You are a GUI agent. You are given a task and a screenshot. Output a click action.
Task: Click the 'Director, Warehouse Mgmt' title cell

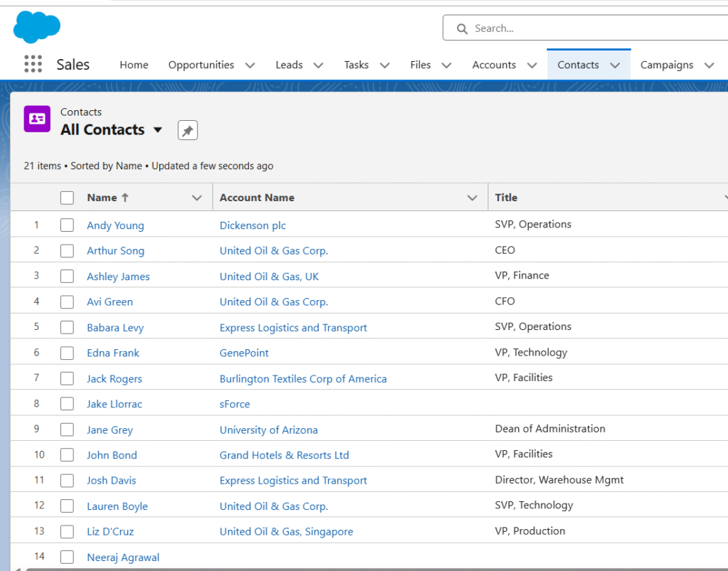pyautogui.click(x=560, y=480)
